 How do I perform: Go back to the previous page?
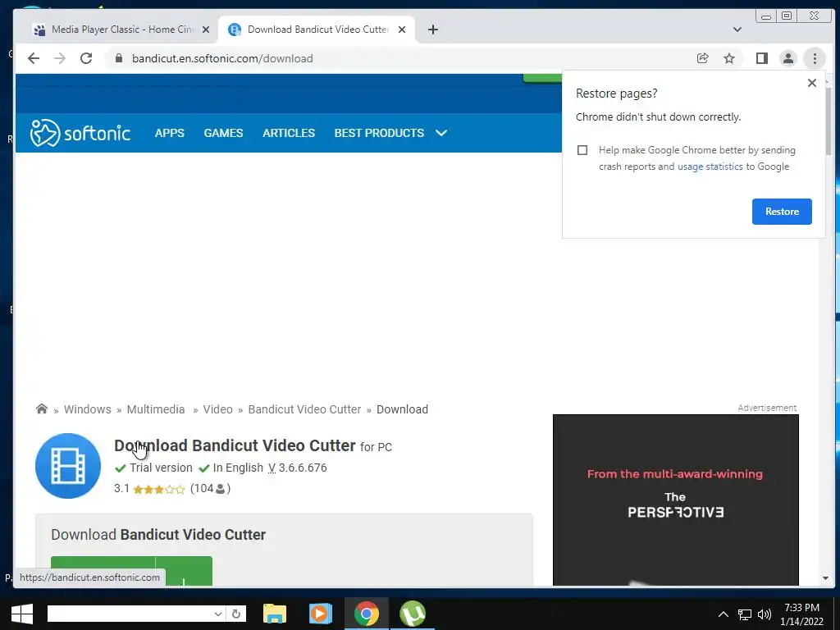34,58
